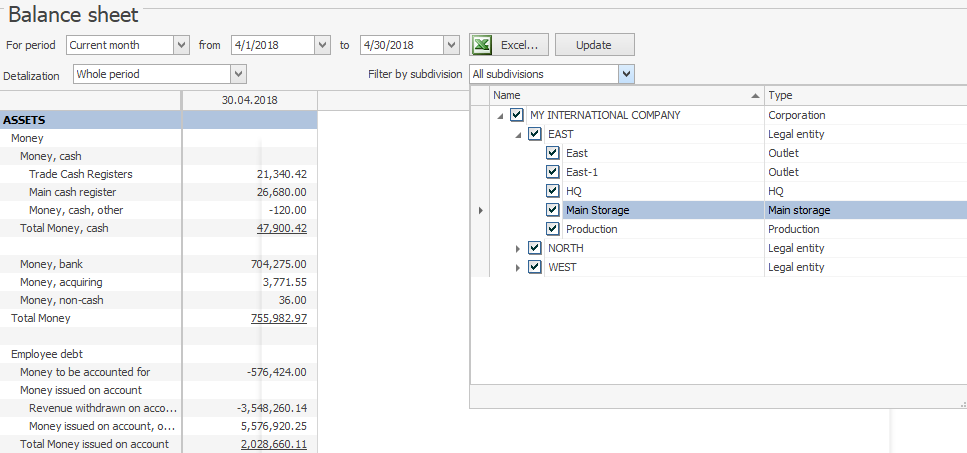Expand the WEST legal entity node
The height and width of the screenshot is (453, 967).
point(518,267)
